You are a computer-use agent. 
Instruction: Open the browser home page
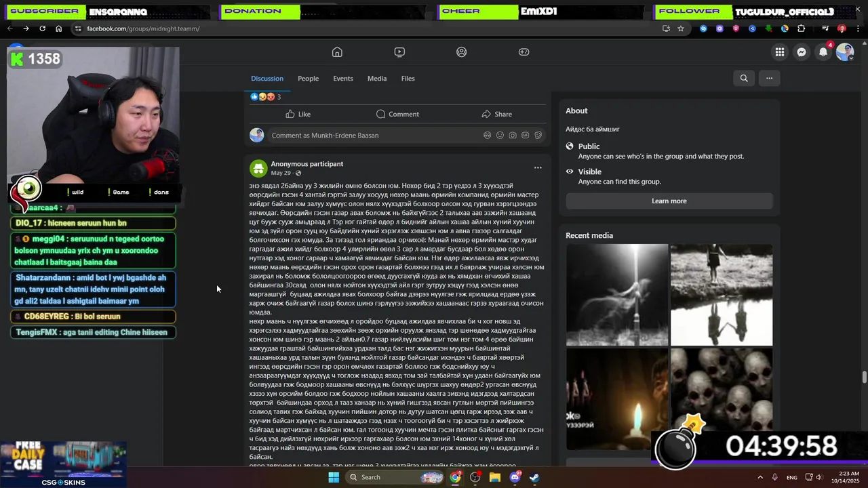tap(58, 28)
